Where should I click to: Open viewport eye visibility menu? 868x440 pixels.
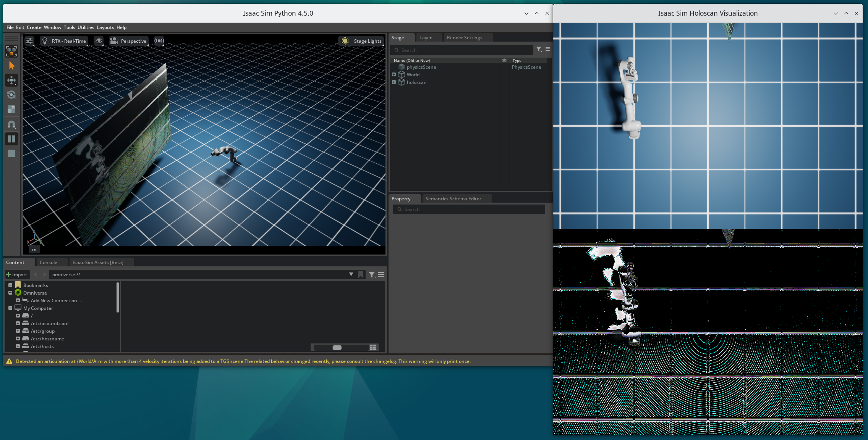[99, 41]
